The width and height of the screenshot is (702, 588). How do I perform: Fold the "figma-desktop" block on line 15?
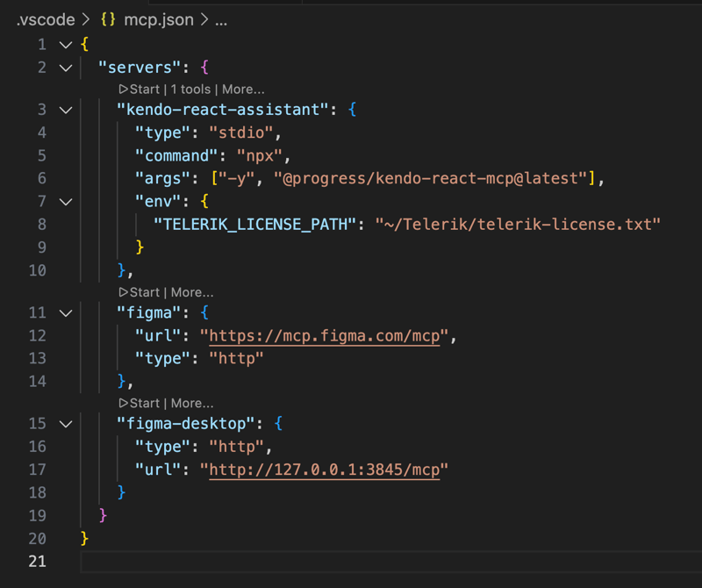[x=65, y=424]
